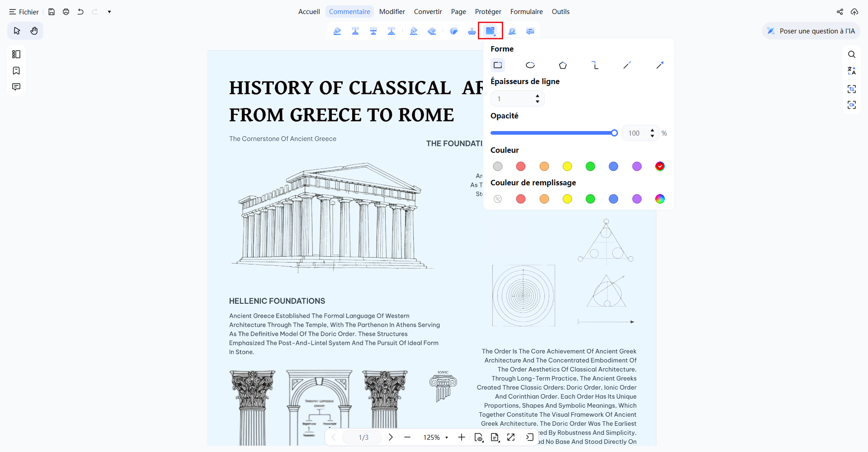Viewport: 868px width, 452px height.
Task: Click the page number field 1/3
Action: coord(363,438)
